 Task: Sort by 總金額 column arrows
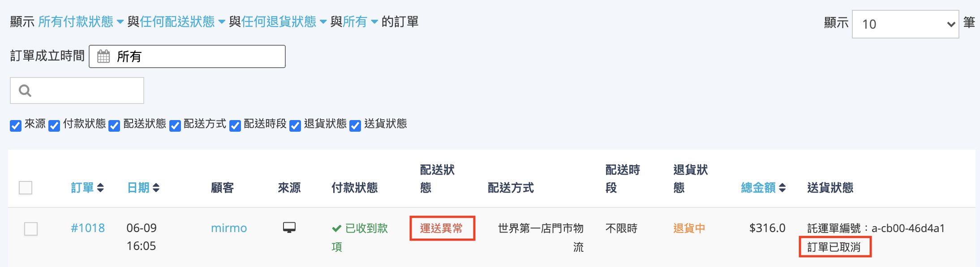[782, 188]
